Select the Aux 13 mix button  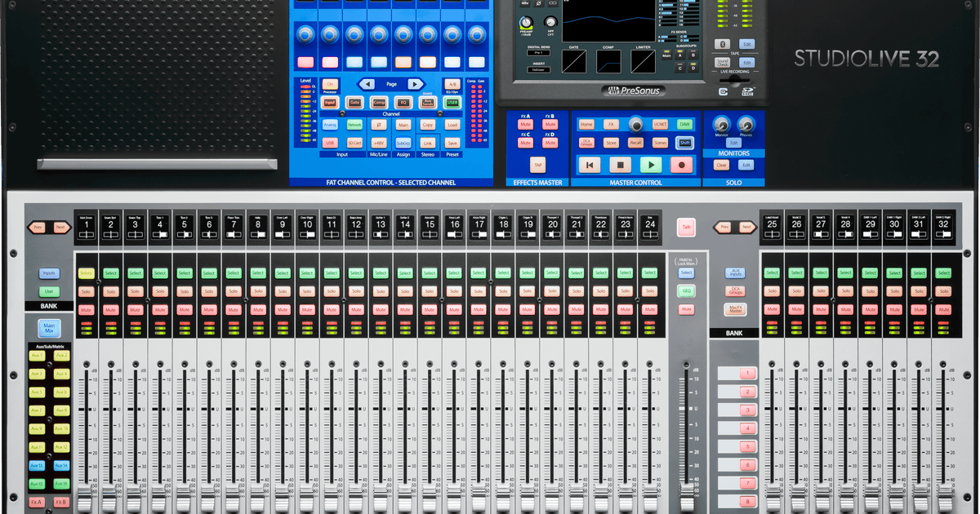coord(37,465)
